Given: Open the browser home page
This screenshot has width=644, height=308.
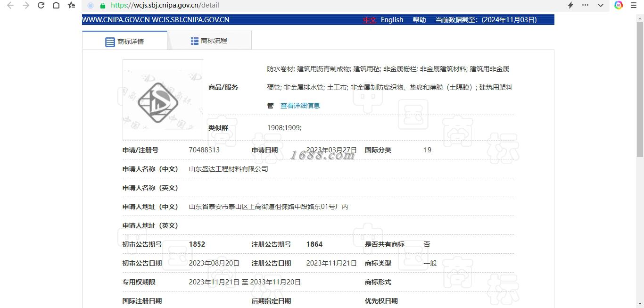Looking at the screenshot, I should (x=56, y=5).
